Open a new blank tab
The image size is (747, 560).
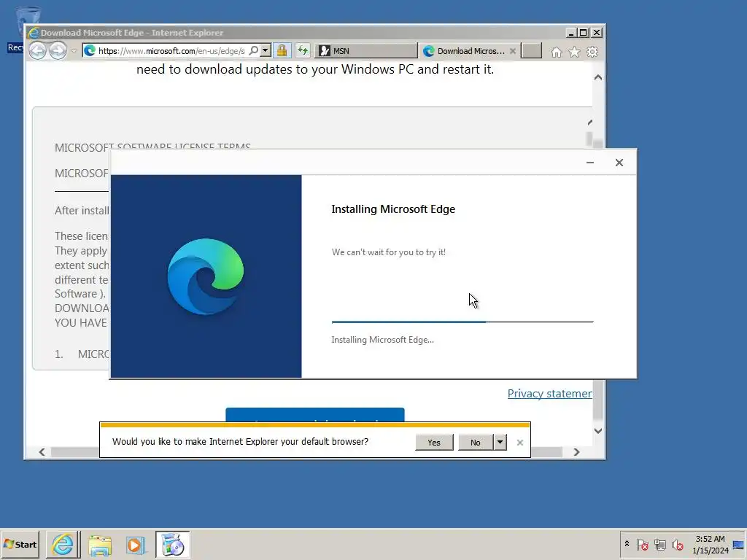point(531,51)
